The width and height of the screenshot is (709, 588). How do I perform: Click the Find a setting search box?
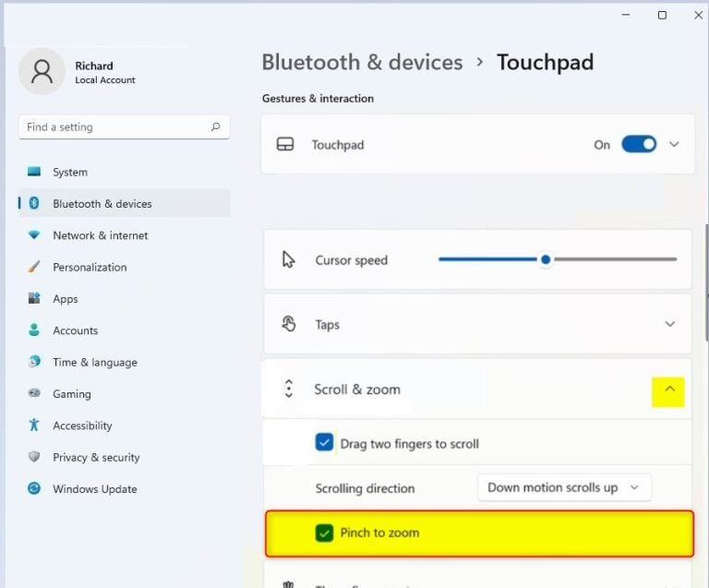click(x=125, y=127)
